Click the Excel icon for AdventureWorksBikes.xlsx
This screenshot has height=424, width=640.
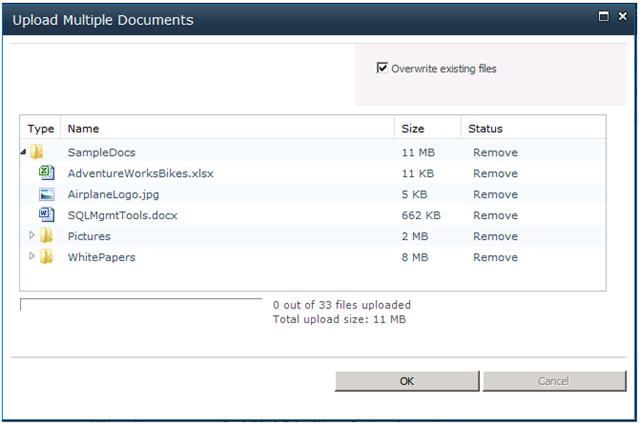pyautogui.click(x=47, y=173)
